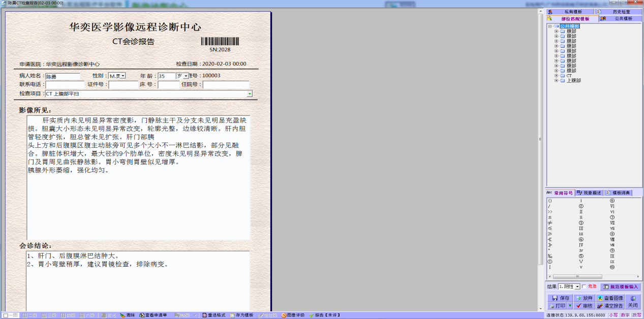Screen dimensions: 644x319
Task: Click the 规范模板输入 button
Action: [x=620, y=287]
